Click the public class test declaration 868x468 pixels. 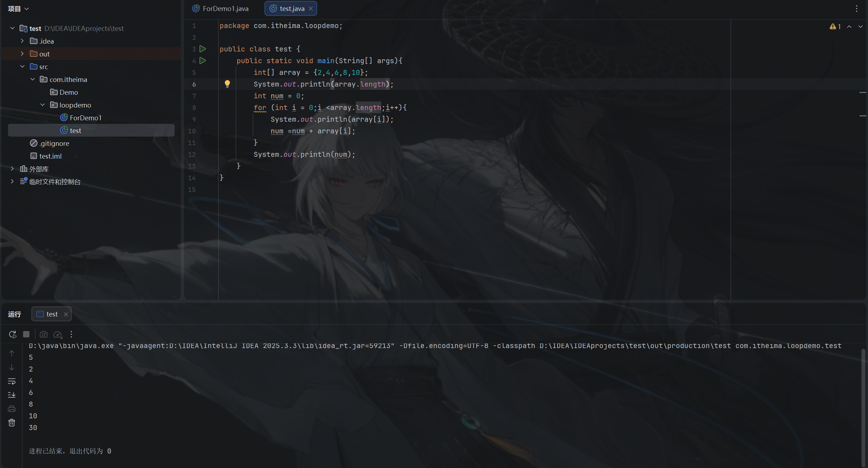[260, 49]
